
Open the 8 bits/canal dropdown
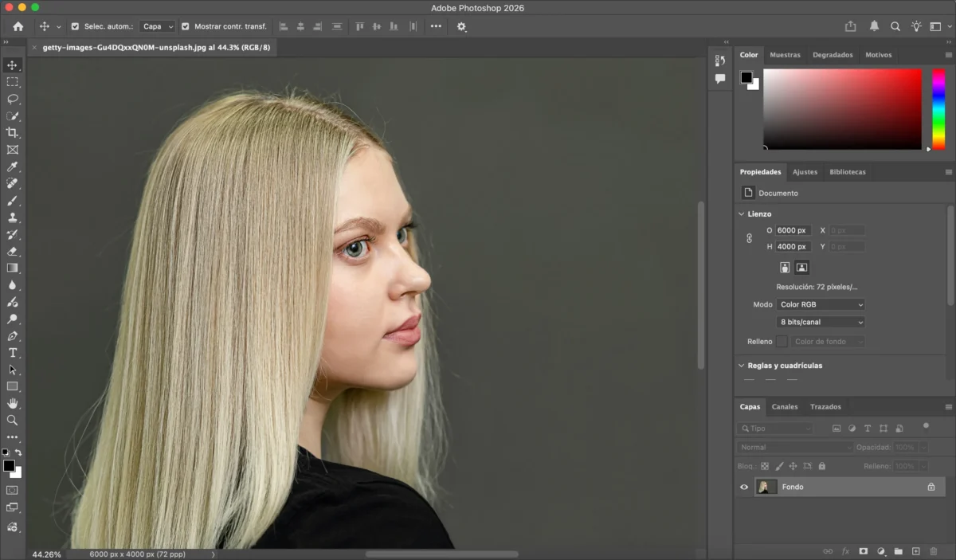pyautogui.click(x=821, y=322)
